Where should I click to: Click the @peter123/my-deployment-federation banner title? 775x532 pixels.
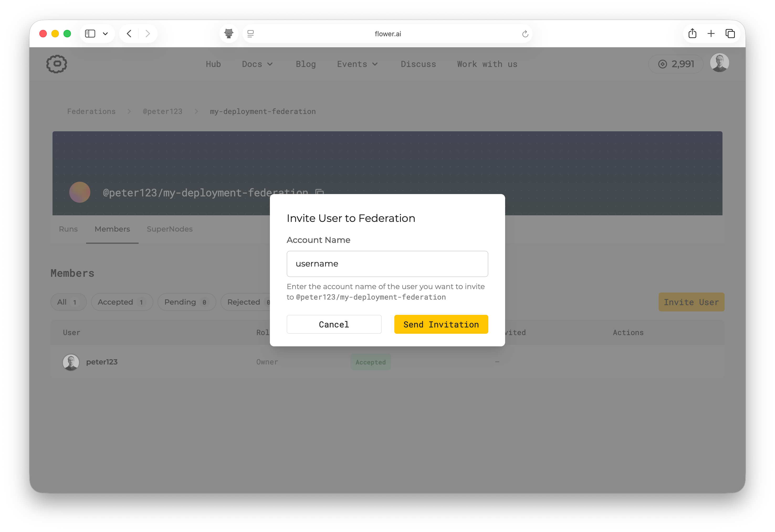click(x=205, y=192)
